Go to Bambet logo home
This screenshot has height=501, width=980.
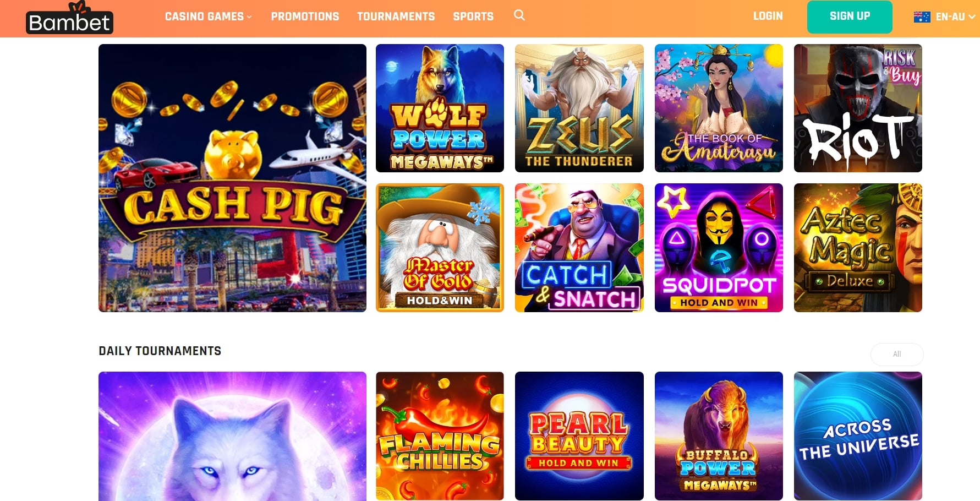[69, 18]
